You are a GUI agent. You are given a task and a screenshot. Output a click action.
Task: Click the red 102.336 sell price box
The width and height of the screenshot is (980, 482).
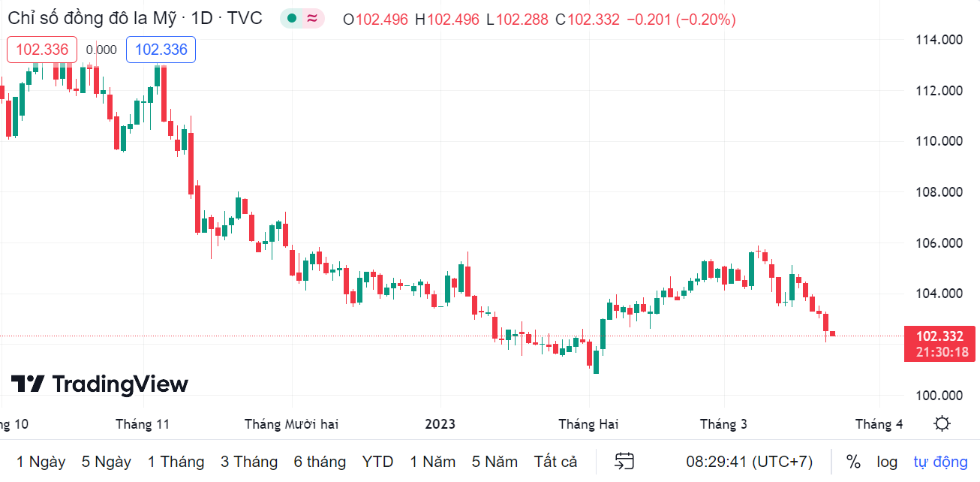[x=42, y=50]
